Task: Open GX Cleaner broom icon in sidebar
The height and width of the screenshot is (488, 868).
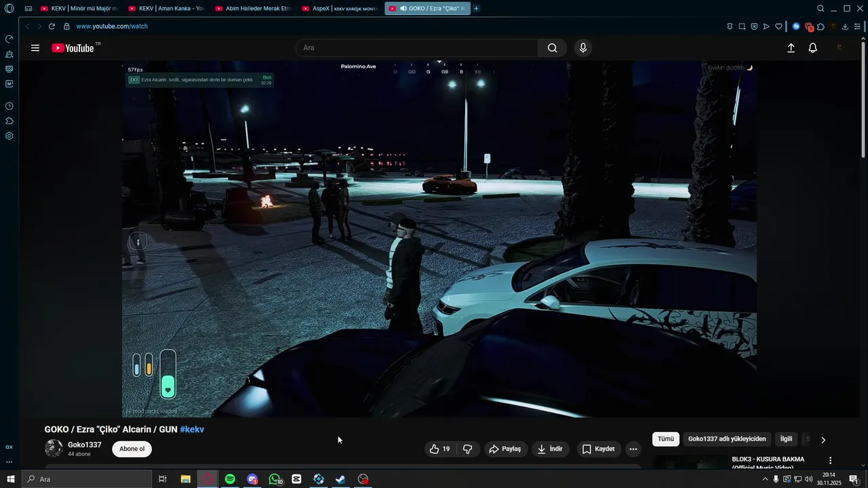Action: click(x=9, y=54)
